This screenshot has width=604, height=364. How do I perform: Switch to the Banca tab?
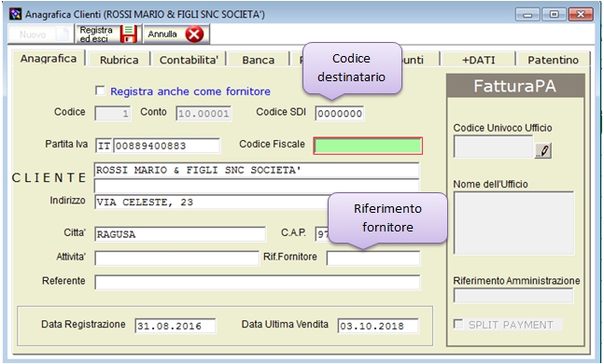(259, 60)
